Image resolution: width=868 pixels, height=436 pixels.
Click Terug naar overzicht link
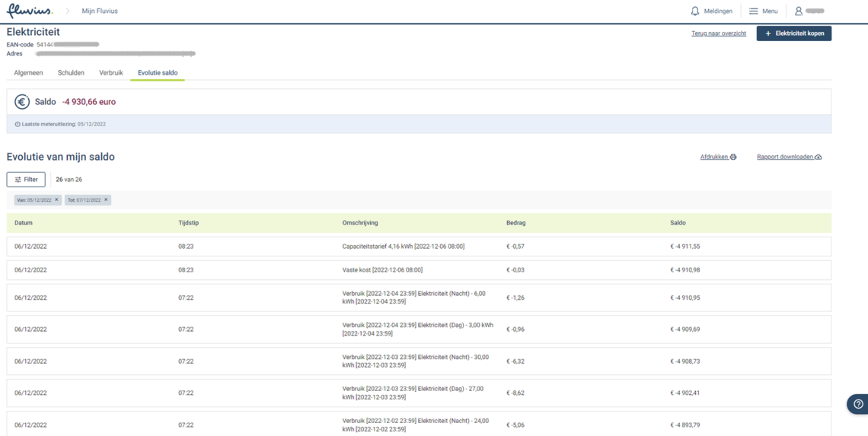click(x=719, y=33)
